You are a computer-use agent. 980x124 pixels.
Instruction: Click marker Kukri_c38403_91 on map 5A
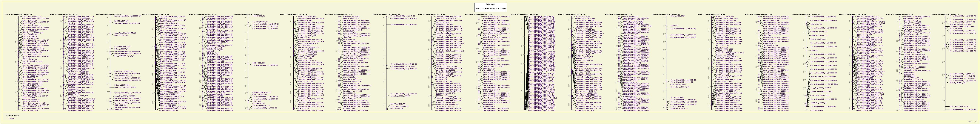(583, 17)
